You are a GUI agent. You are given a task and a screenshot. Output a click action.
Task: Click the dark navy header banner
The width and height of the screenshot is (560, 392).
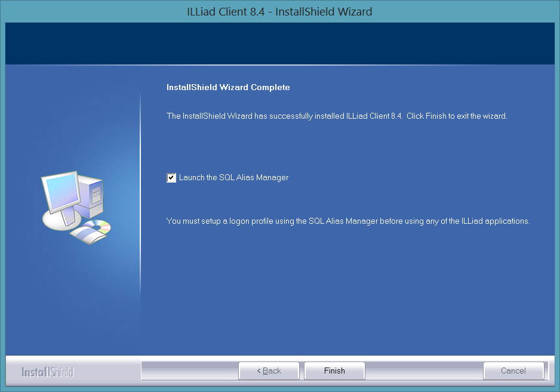(279, 44)
